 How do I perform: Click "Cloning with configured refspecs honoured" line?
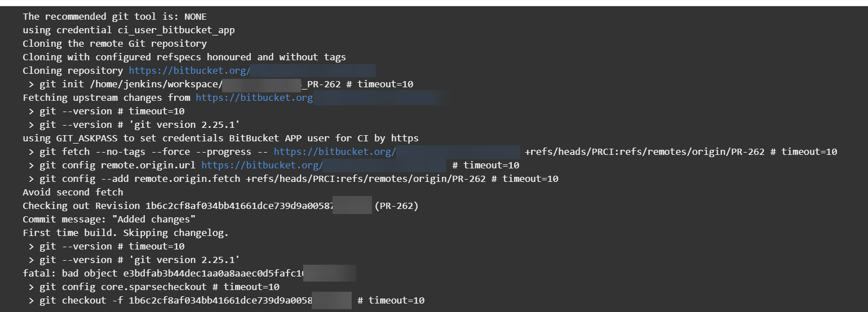184,57
